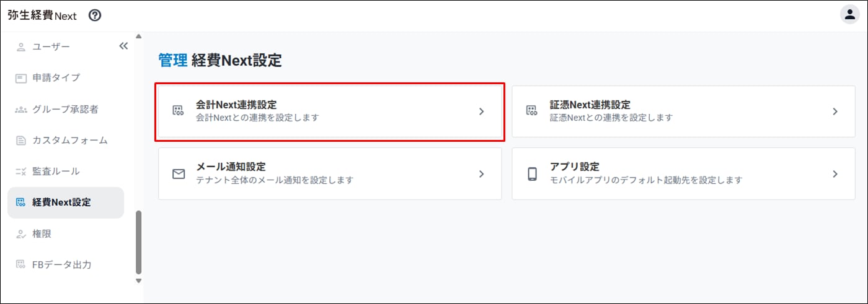The width and height of the screenshot is (868, 304).
Task: Expand 会計Next連携設定 using its chevron arrow
Action: click(x=481, y=111)
